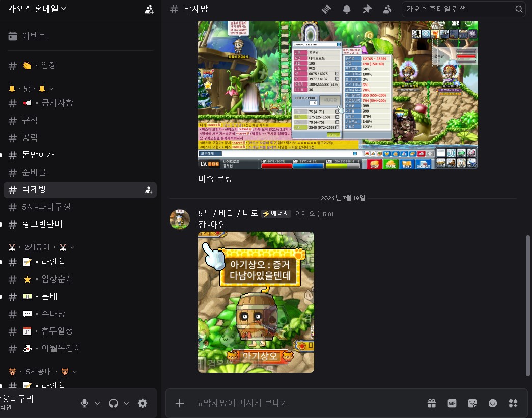This screenshot has width=532, height=418.
Task: Click the caption text 비숍 로링
Action: point(215,179)
